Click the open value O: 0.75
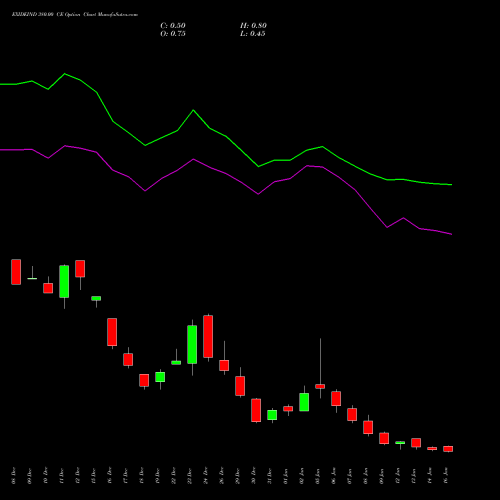 pyautogui.click(x=173, y=34)
